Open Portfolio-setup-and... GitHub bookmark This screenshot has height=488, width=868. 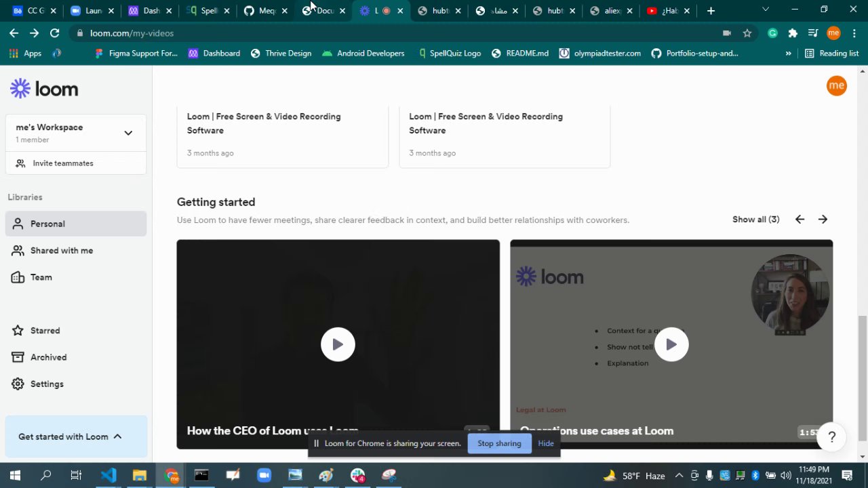pos(694,53)
